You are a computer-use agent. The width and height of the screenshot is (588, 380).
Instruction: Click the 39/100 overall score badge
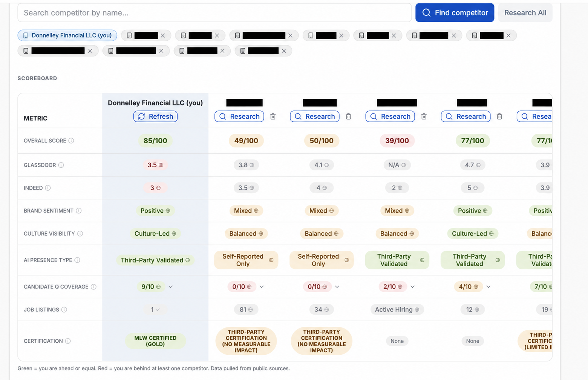397,141
